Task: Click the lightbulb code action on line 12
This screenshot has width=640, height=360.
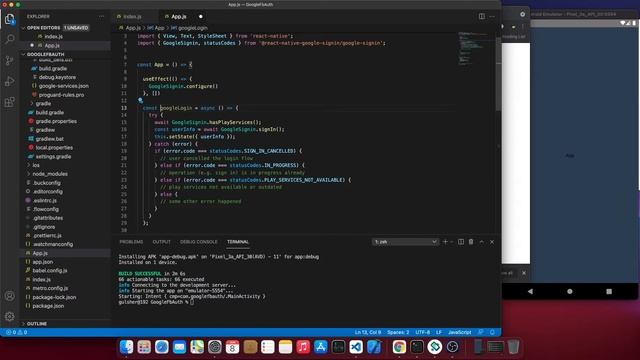Action: point(140,100)
